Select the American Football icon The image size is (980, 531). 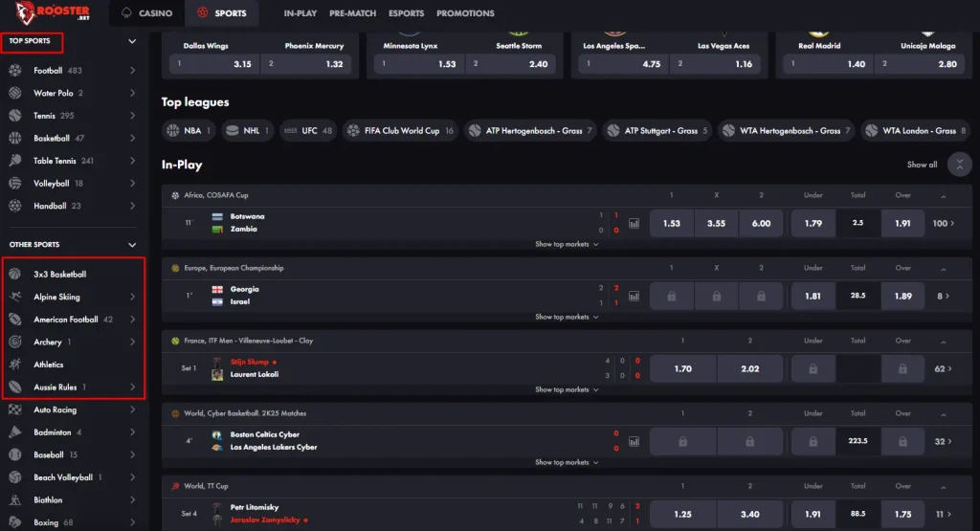point(15,320)
